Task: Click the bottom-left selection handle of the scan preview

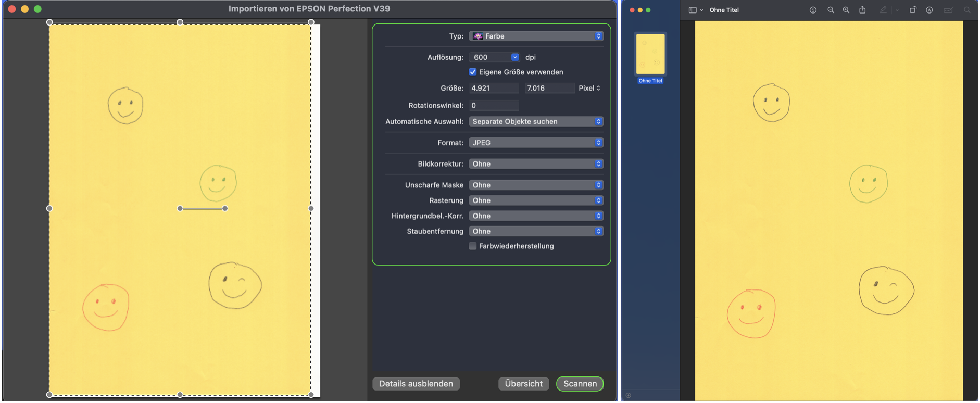Action: [49, 395]
